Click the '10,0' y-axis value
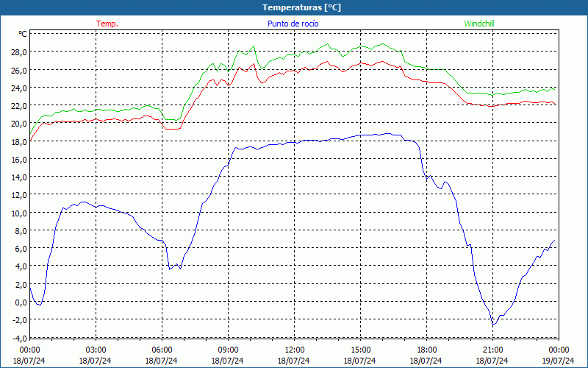Screen dimensions: 588x368 coord(19,213)
